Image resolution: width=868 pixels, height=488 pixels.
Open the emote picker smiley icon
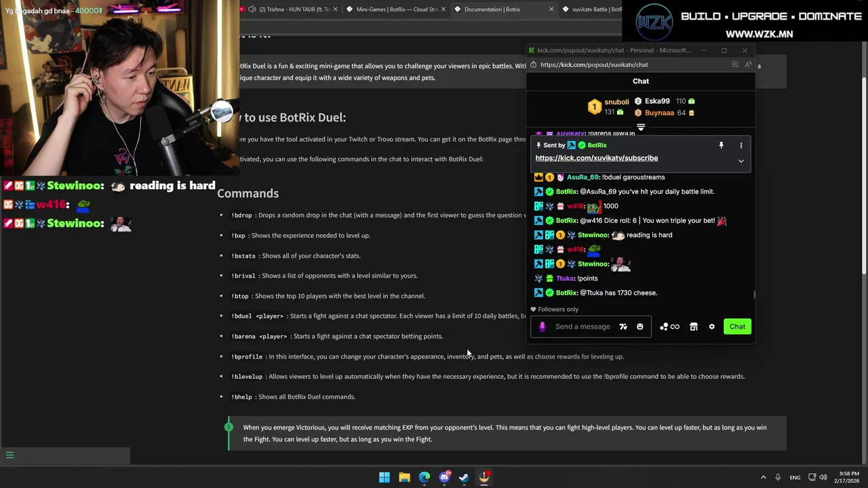pyautogui.click(x=639, y=327)
